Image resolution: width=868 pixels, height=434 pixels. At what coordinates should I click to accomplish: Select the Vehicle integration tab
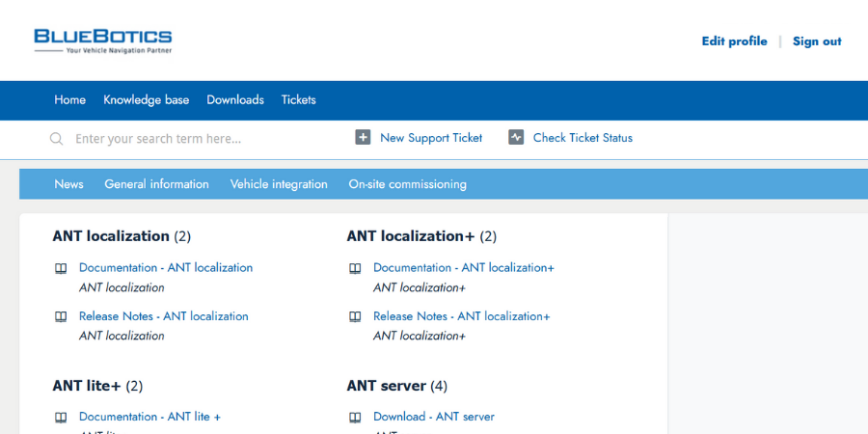pyautogui.click(x=279, y=184)
